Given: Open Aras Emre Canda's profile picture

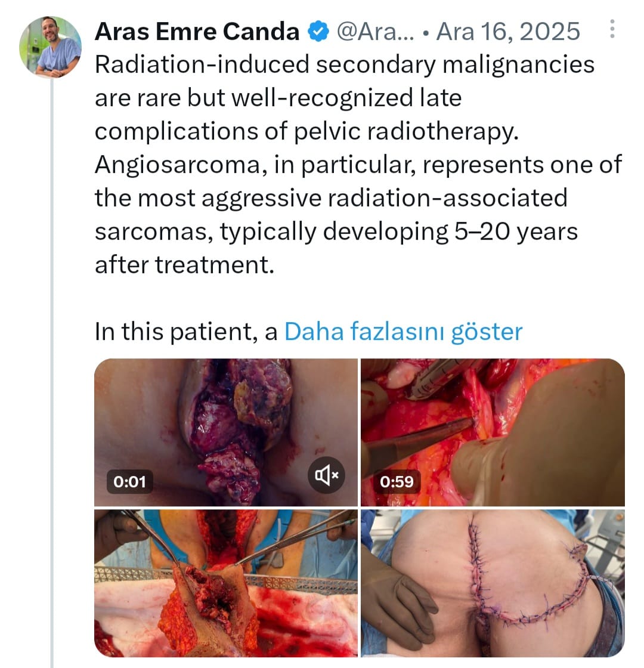Looking at the screenshot, I should pos(50,47).
